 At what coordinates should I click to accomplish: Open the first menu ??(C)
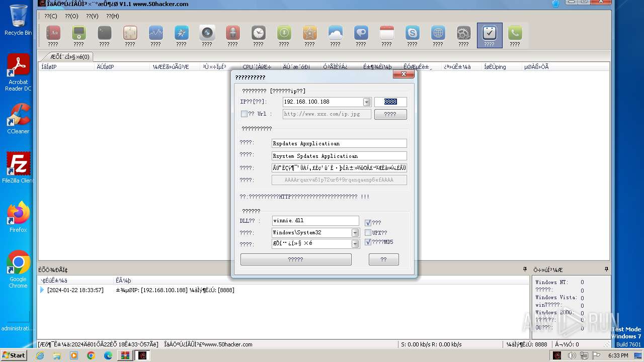pyautogui.click(x=51, y=16)
